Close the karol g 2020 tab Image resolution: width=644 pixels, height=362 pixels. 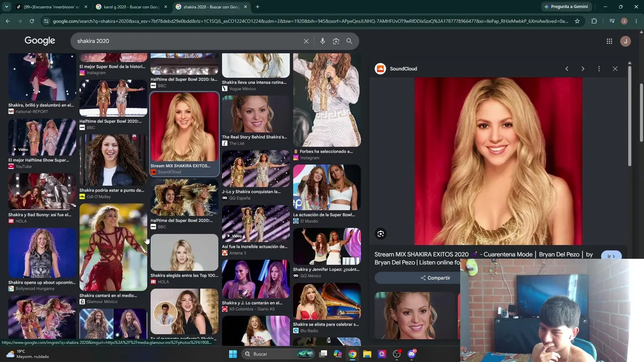coord(166,7)
